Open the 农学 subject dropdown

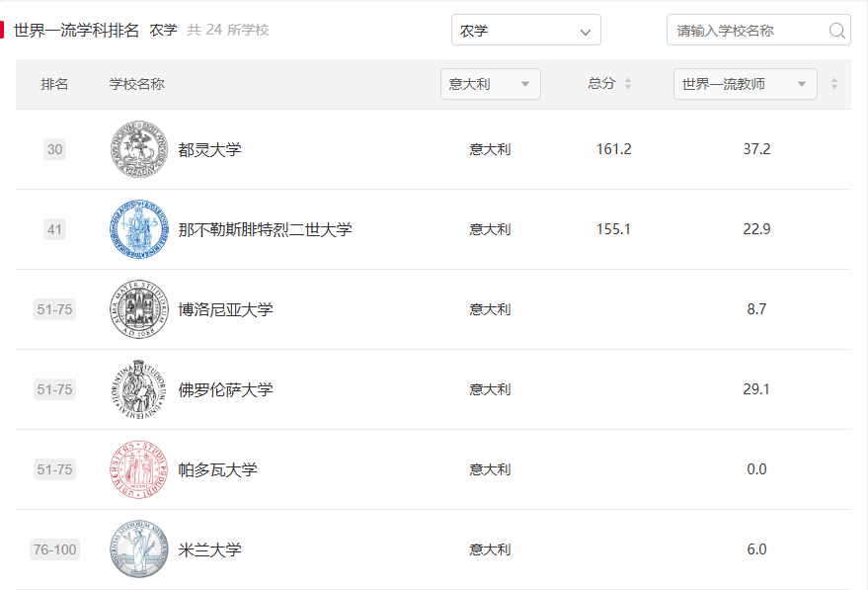[x=525, y=31]
